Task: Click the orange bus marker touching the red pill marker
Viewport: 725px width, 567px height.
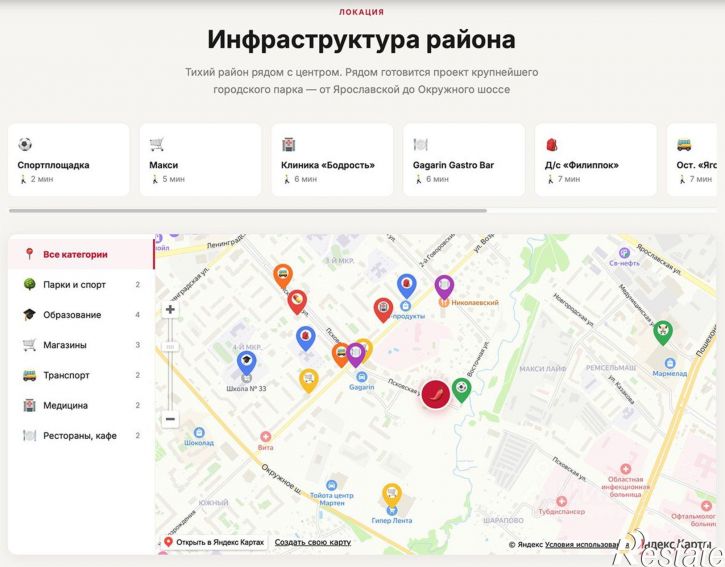Action: click(x=283, y=276)
